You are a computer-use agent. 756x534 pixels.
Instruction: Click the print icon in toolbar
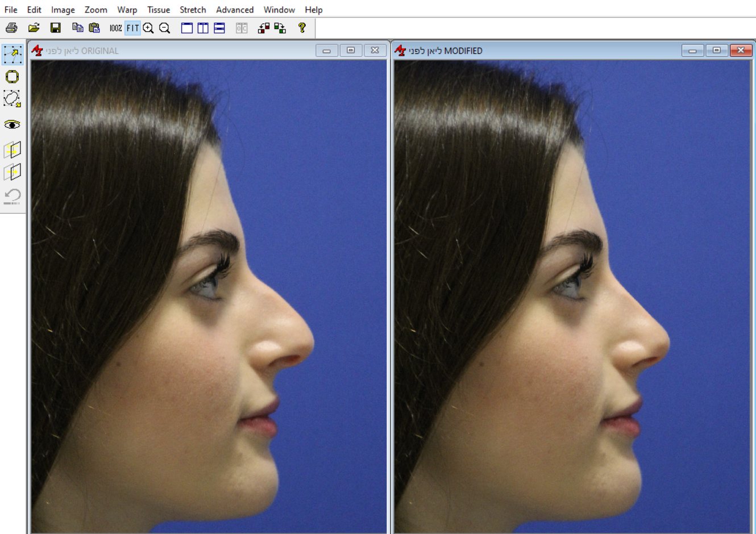click(11, 28)
